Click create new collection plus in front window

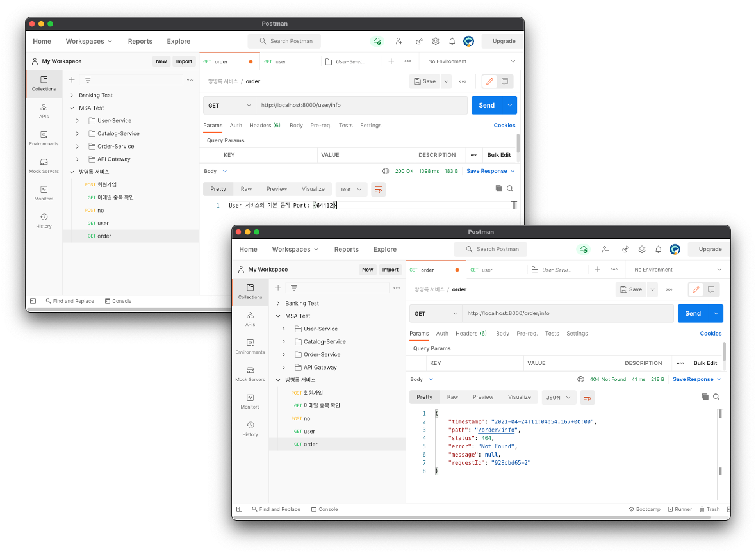277,288
